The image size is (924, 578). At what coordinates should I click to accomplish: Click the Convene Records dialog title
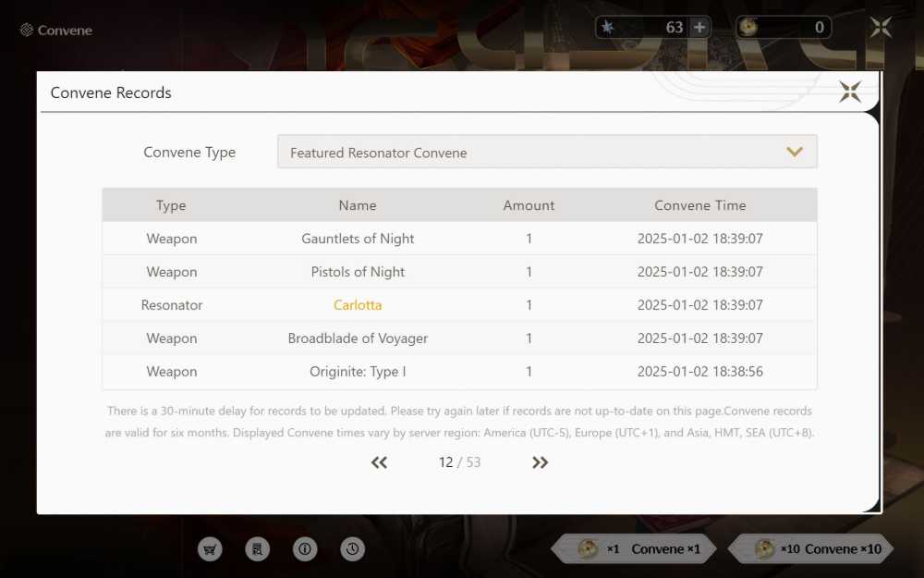pyautogui.click(x=111, y=92)
